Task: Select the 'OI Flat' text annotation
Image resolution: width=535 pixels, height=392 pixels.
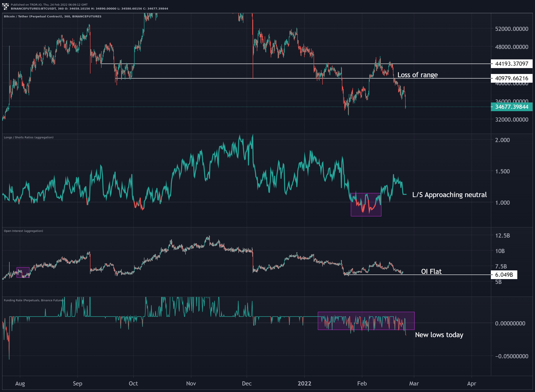Action: [x=431, y=271]
